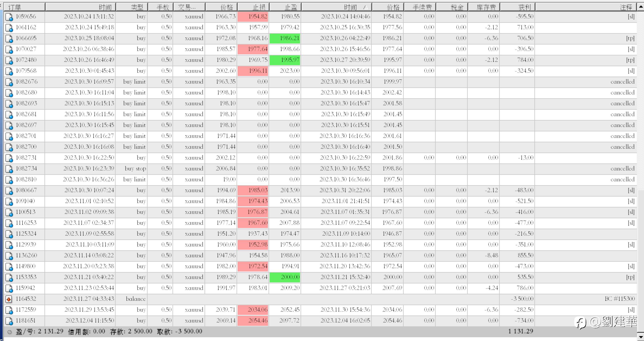Click green take profit cell 1986.21
This screenshot has height=341, width=644.
(x=285, y=38)
